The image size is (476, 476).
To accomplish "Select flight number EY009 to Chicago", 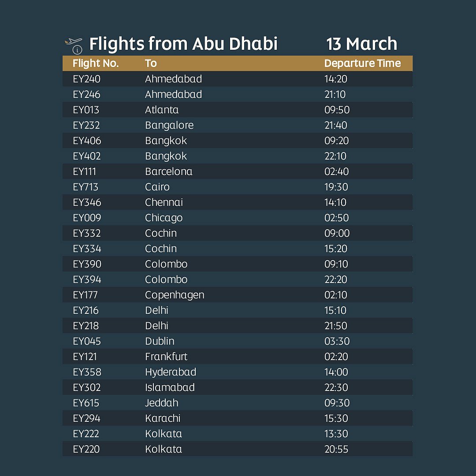I will (87, 218).
